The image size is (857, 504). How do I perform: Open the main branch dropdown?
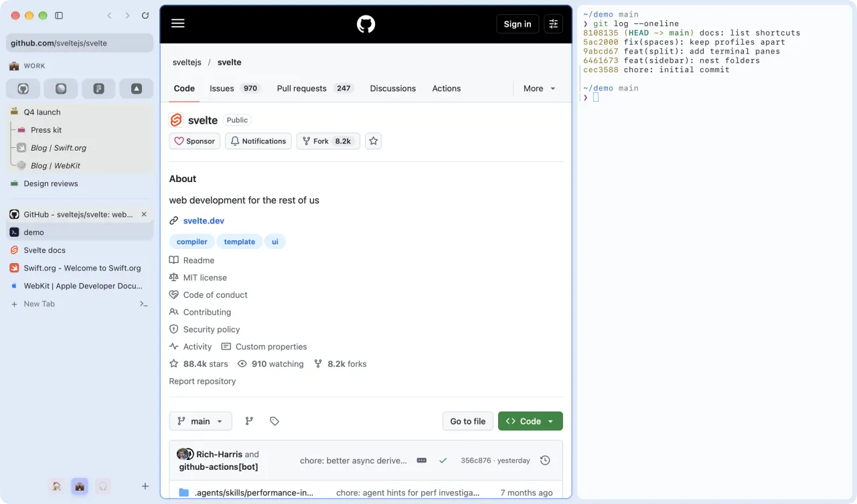pyautogui.click(x=201, y=421)
